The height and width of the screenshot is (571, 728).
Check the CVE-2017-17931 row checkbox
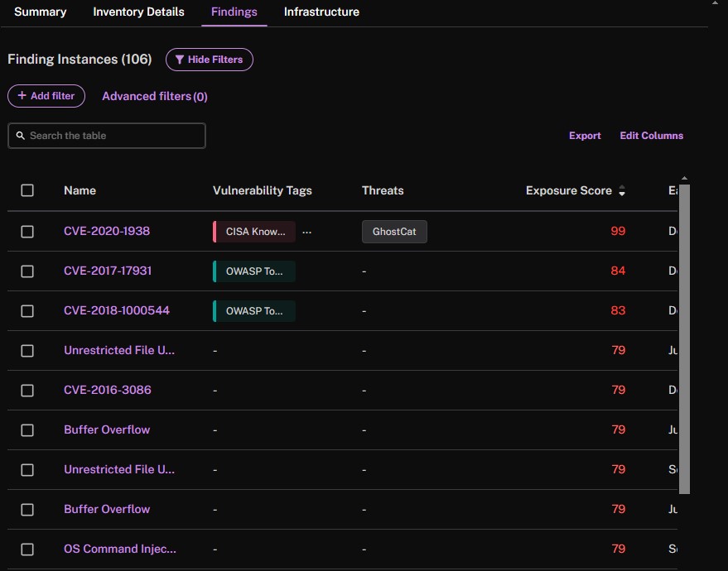coord(27,271)
